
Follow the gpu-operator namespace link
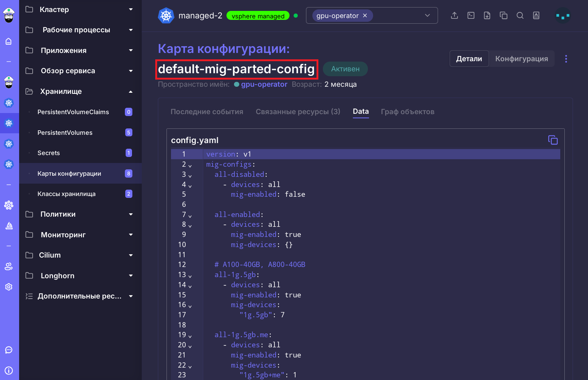click(x=264, y=84)
